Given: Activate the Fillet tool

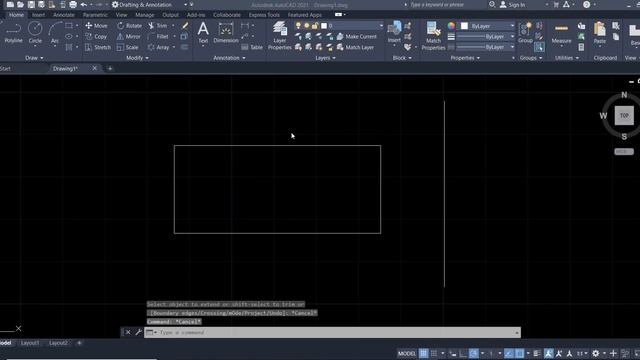Looking at the screenshot, I should (x=158, y=36).
